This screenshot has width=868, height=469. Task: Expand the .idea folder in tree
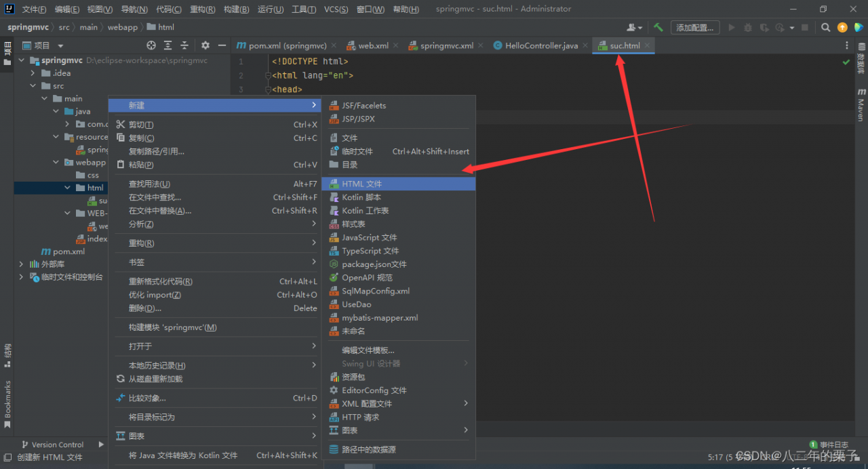tap(33, 73)
